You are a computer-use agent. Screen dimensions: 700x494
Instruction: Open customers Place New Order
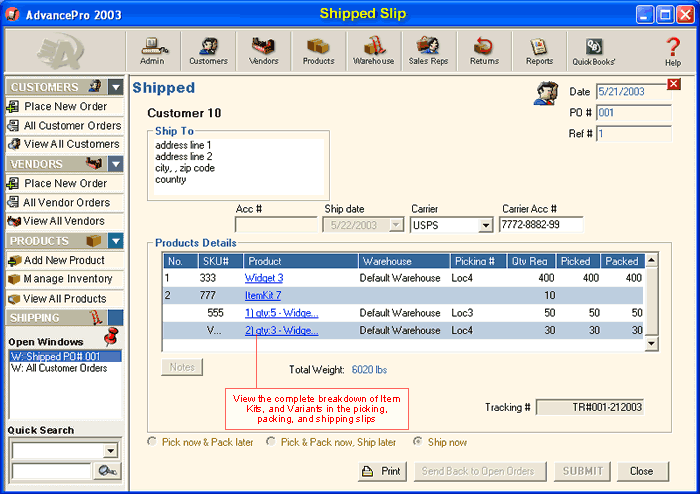tap(65, 106)
